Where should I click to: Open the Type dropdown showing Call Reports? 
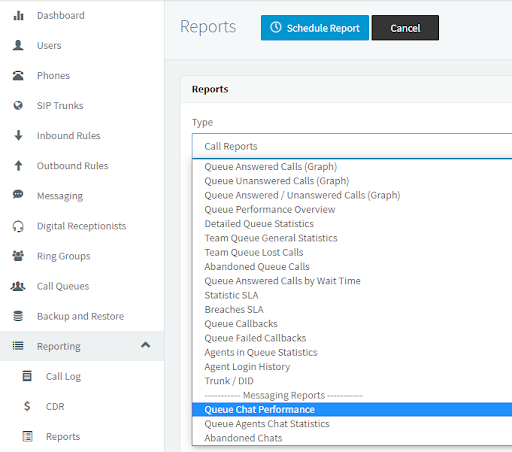pos(352,146)
